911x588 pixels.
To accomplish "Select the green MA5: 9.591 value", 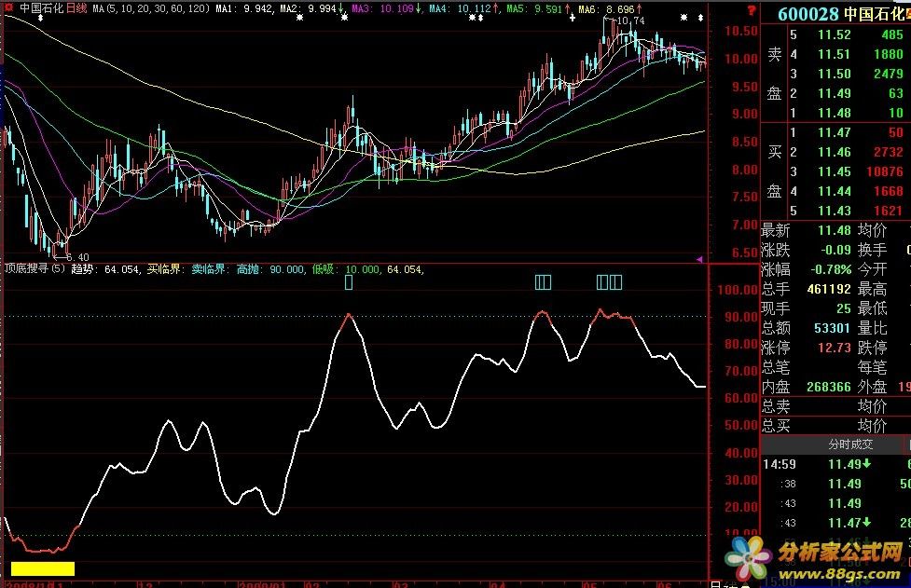I will coord(534,8).
